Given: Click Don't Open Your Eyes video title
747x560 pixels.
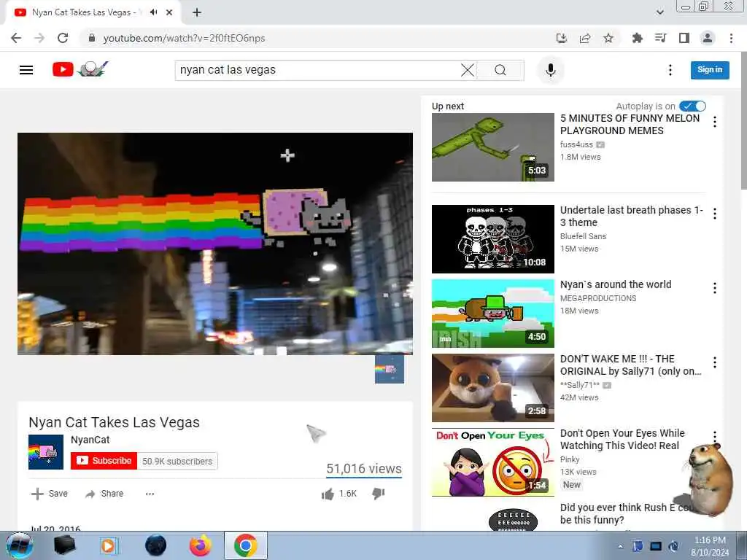Looking at the screenshot, I should (622, 439).
